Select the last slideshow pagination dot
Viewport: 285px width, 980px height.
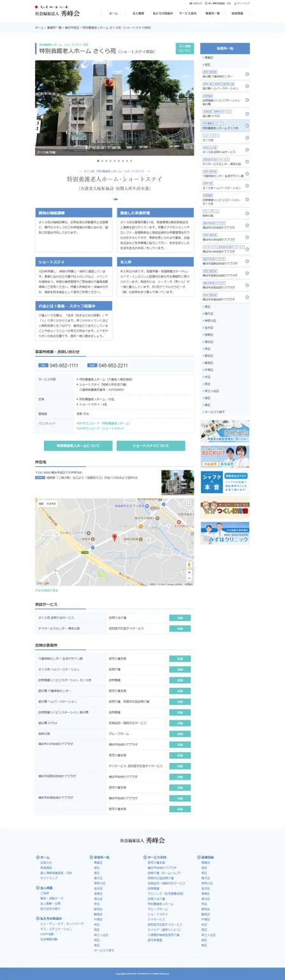coord(132,161)
